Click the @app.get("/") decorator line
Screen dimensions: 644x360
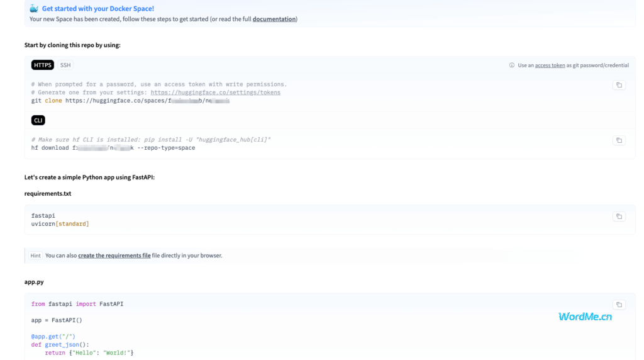[53, 337]
